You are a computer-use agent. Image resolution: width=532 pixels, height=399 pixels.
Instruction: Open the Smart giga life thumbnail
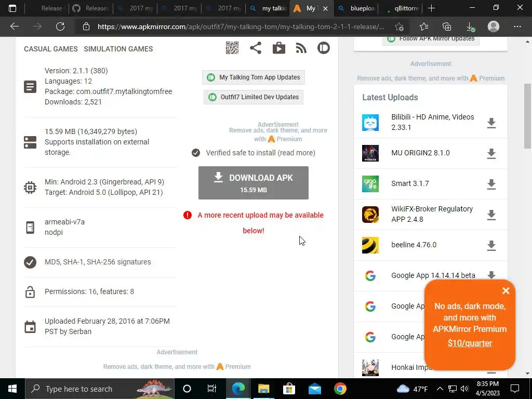370,184
